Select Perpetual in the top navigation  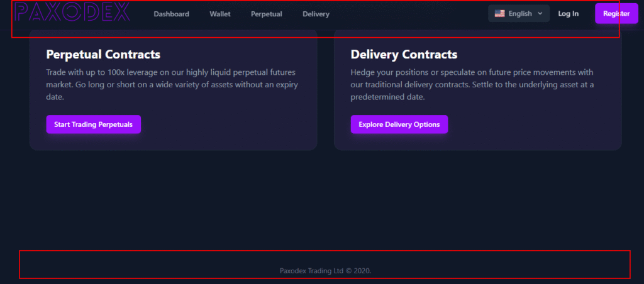267,14
